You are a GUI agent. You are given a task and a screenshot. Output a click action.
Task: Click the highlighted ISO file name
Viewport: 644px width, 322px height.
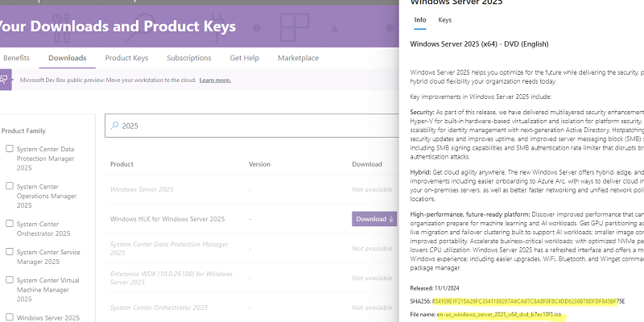click(499, 315)
